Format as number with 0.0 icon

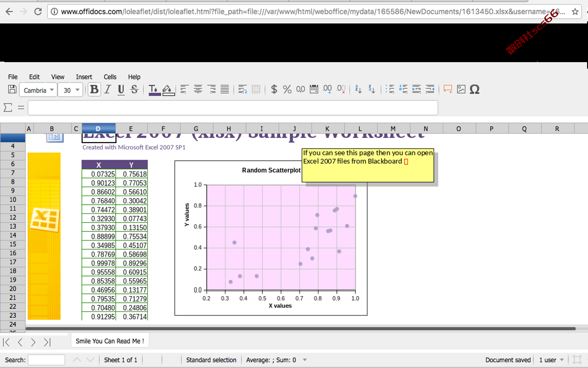coord(300,89)
